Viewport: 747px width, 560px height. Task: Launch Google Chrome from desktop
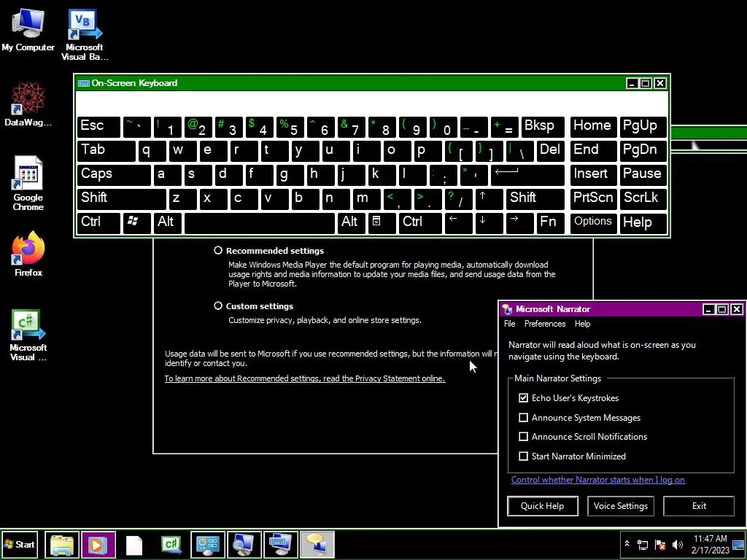28,183
